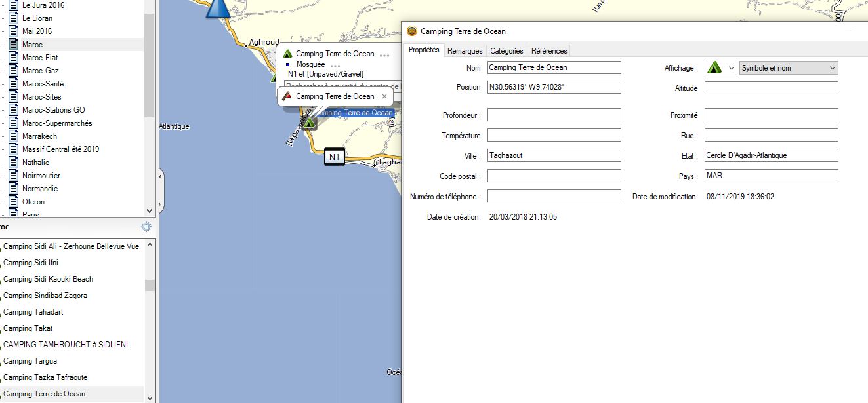
Task: Select Maroc-Supermarchés in the list tree
Action: point(57,123)
